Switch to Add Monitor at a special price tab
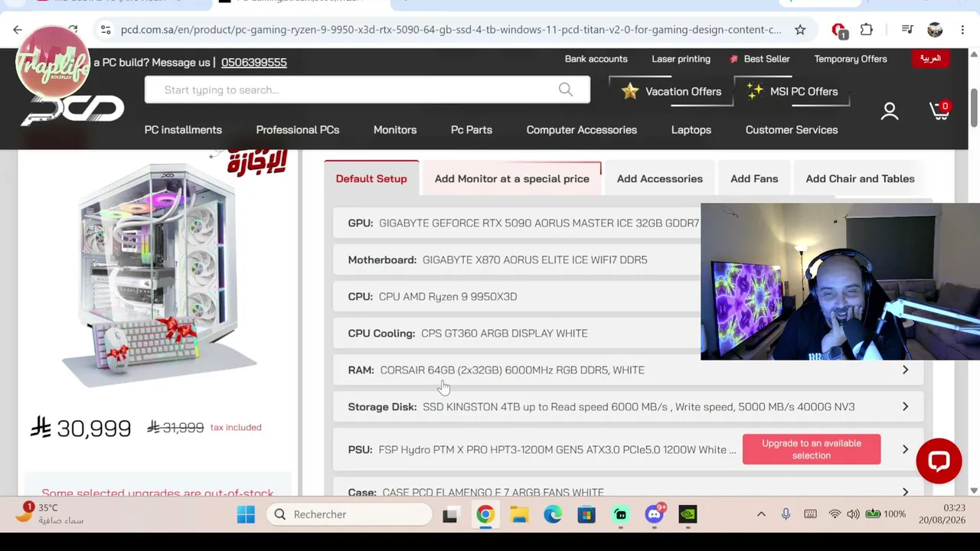Viewport: 980px width, 551px height. tap(512, 178)
